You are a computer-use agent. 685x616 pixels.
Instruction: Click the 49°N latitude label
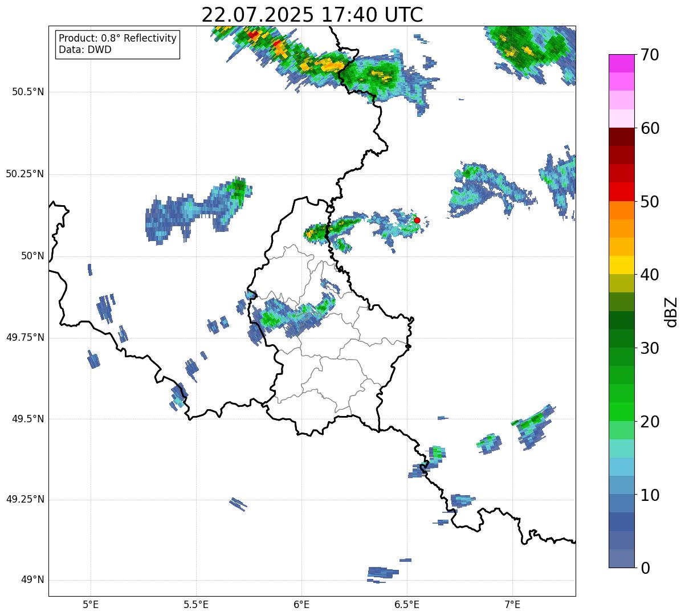(x=32, y=580)
